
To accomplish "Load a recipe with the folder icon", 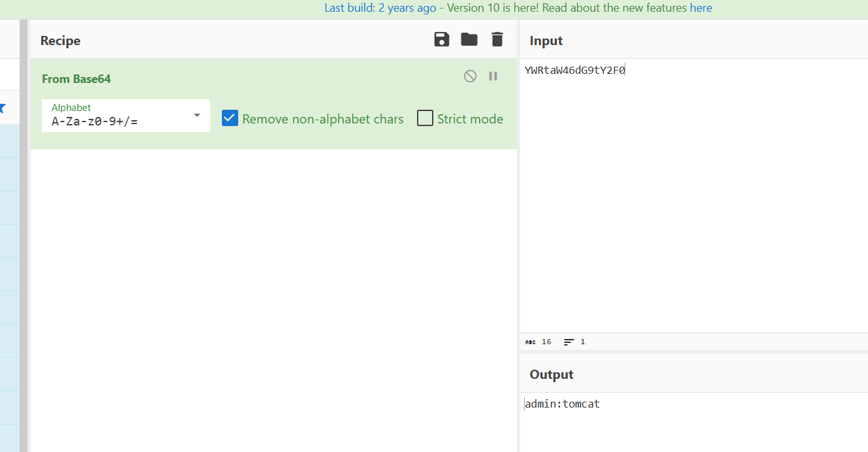I will click(469, 40).
